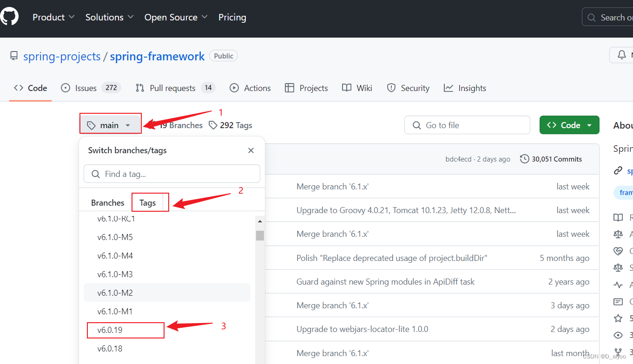Click the forks icon in the sidebar

pyautogui.click(x=619, y=351)
